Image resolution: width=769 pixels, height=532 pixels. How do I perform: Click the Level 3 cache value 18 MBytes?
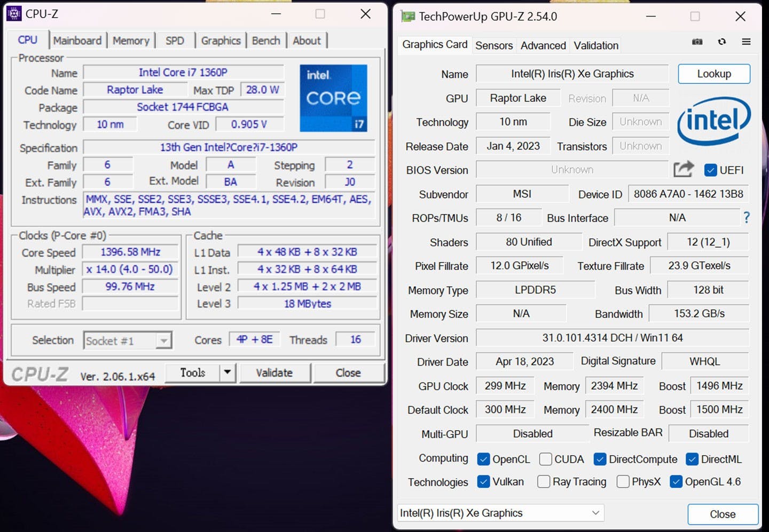pos(307,304)
